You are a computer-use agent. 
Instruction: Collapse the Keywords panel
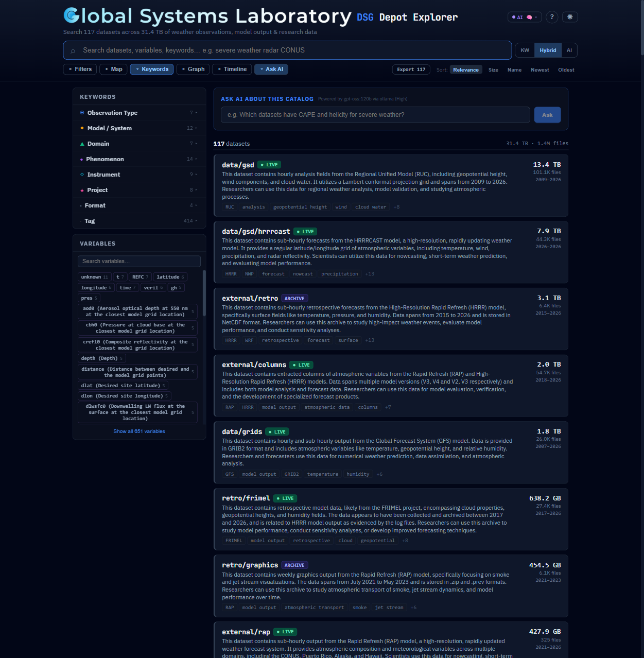pyautogui.click(x=152, y=69)
